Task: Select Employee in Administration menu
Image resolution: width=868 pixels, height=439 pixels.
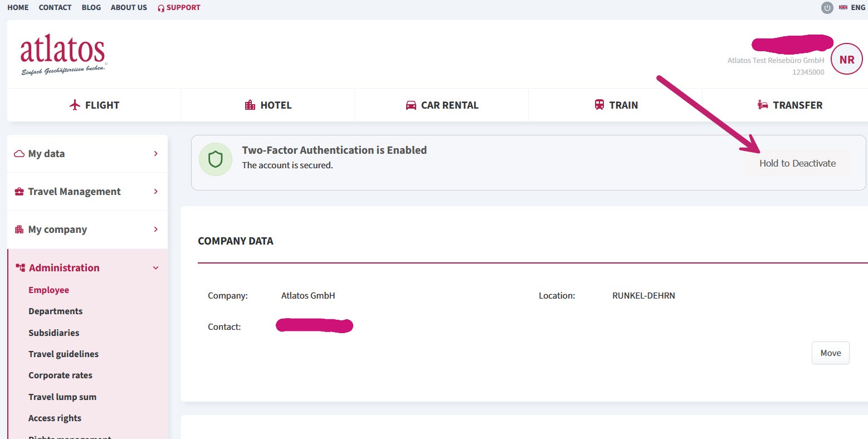Action: [x=49, y=290]
